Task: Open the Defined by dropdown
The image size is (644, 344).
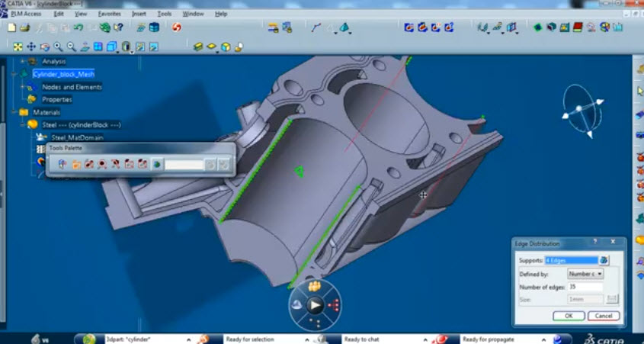Action: [585, 274]
